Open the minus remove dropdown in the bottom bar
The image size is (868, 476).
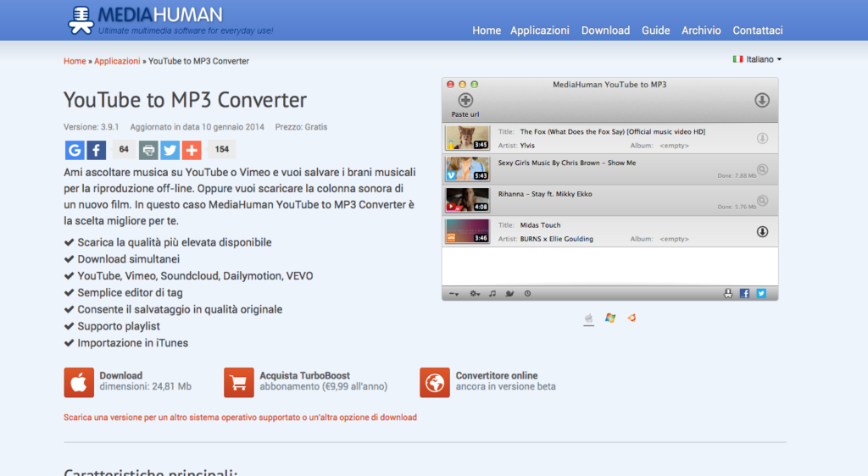coord(453,294)
